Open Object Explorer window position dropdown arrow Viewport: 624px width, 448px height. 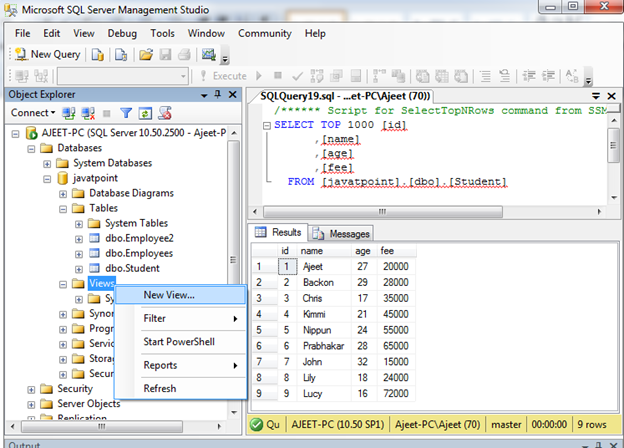204,95
